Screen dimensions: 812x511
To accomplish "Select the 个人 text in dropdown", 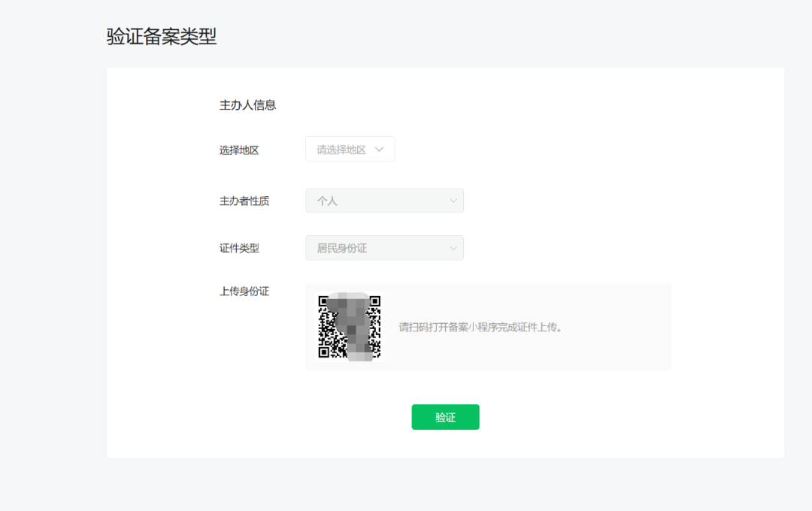I will [x=327, y=201].
